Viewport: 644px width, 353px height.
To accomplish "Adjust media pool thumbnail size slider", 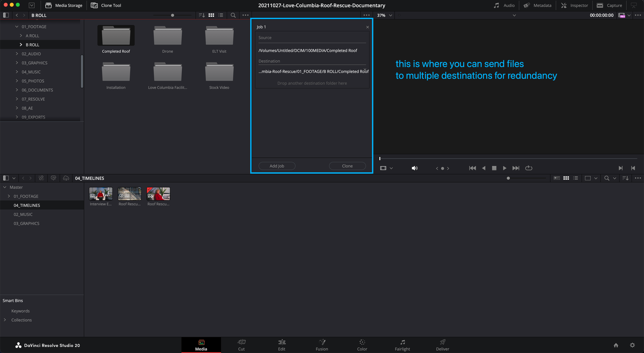I will pos(508,178).
